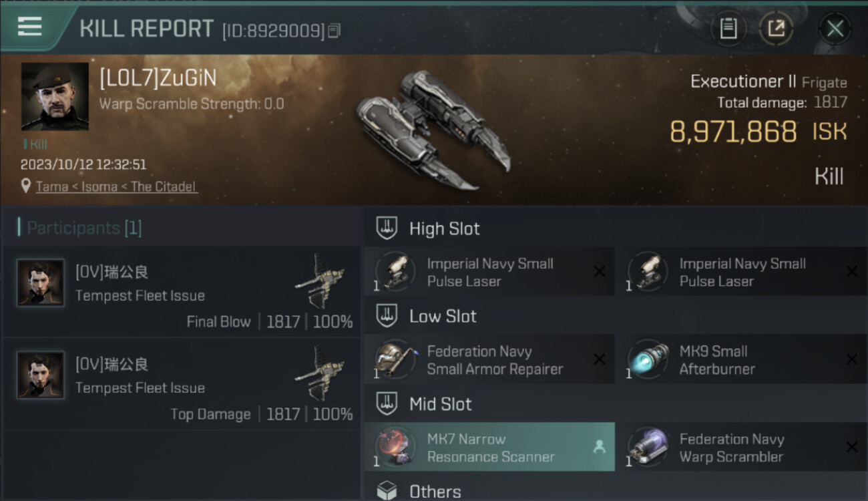Screen dimensions: 868x501
Task: Expand the Others section
Action: click(435, 492)
